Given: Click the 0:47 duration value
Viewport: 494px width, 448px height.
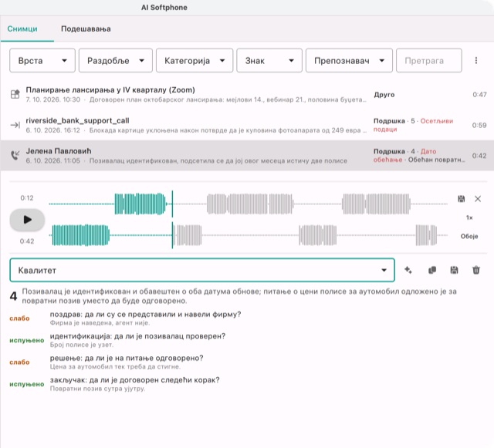Looking at the screenshot, I should pyautogui.click(x=479, y=94).
